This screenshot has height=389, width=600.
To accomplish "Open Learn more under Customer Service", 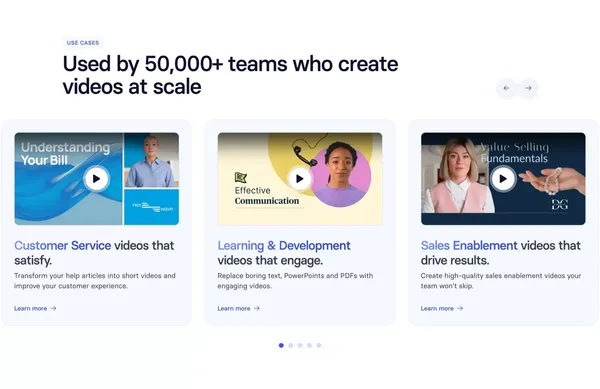I will (x=35, y=308).
